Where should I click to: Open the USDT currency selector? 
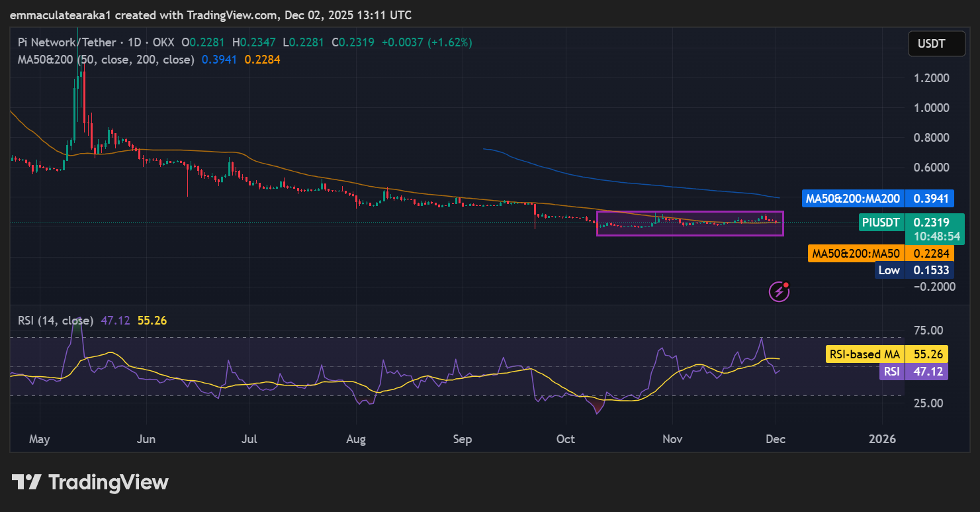click(936, 43)
